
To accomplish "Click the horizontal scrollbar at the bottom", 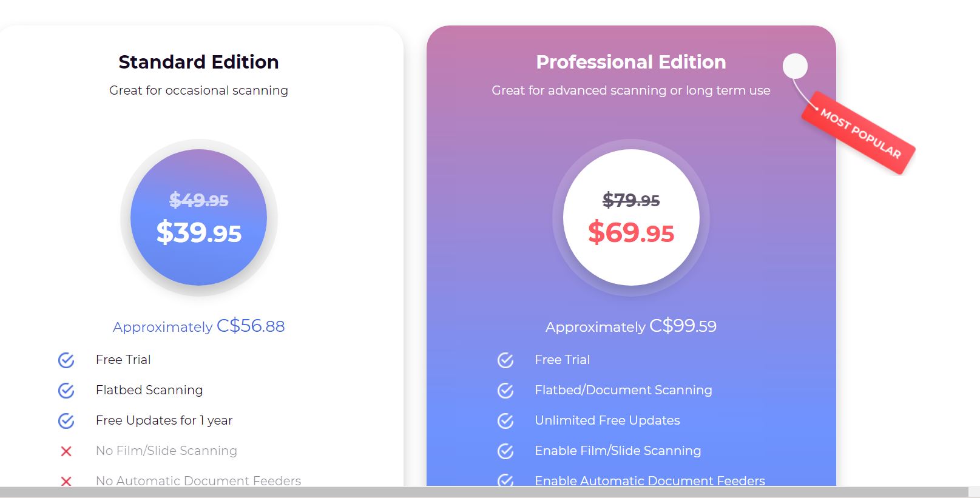I will [484, 492].
